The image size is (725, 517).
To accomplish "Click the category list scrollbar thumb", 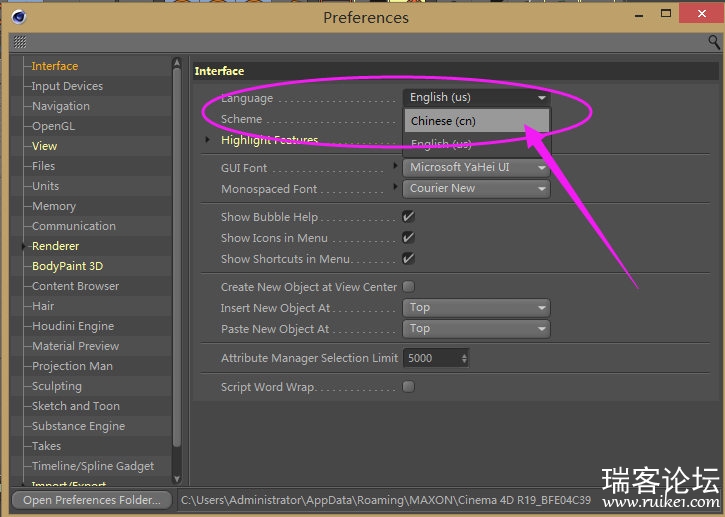I will [176, 257].
